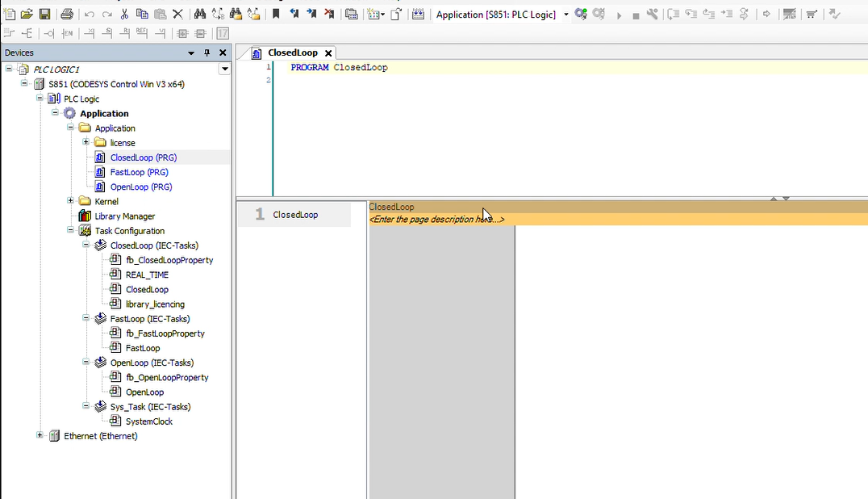Stop the application with square icon
The height and width of the screenshot is (499, 868).
coord(636,15)
